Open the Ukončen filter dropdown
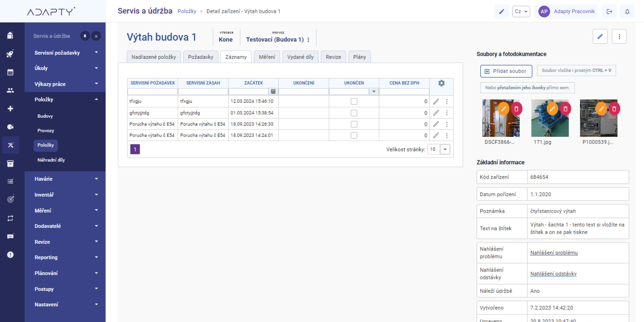The width and height of the screenshot is (644, 322). [374, 92]
